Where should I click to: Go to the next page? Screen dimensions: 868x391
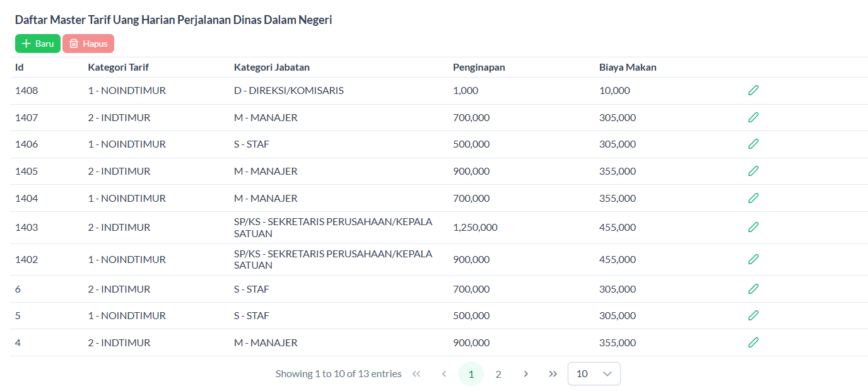(x=525, y=374)
